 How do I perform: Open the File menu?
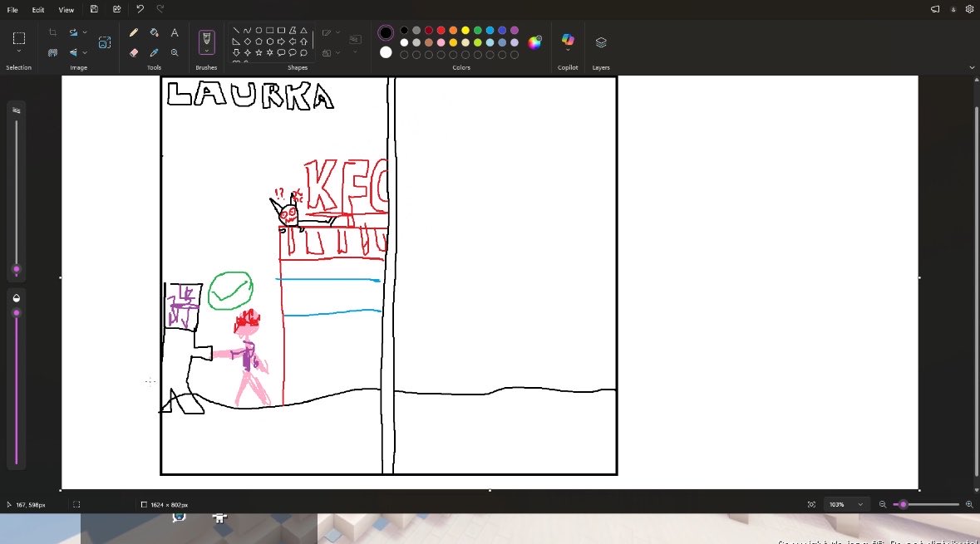pyautogui.click(x=12, y=9)
